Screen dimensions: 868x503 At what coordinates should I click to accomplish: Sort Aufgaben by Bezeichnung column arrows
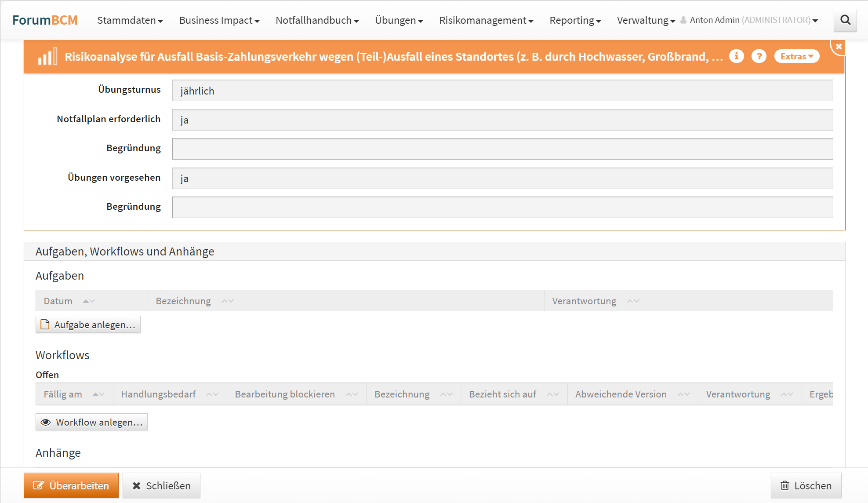(x=228, y=301)
